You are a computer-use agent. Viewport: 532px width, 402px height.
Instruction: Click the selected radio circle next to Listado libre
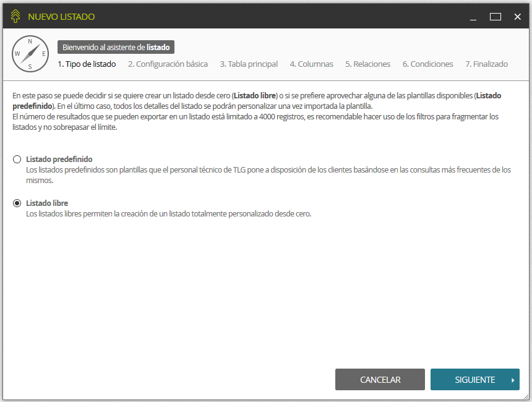(x=17, y=203)
